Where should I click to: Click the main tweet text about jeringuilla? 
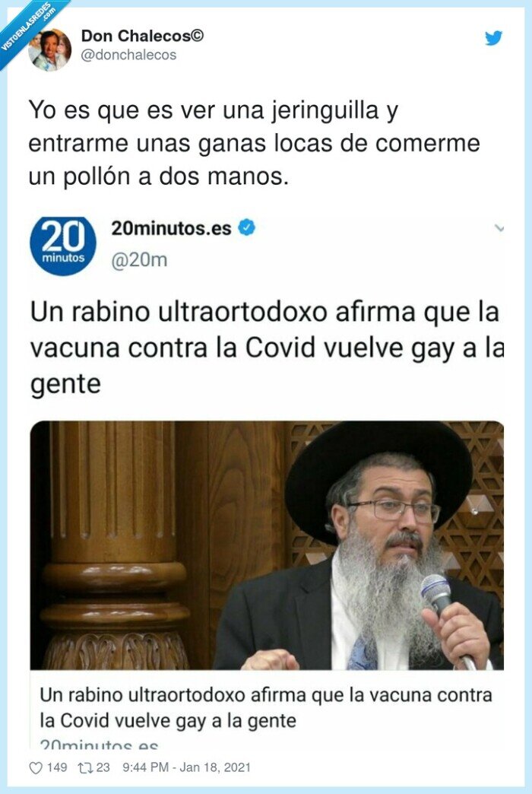coord(254,143)
